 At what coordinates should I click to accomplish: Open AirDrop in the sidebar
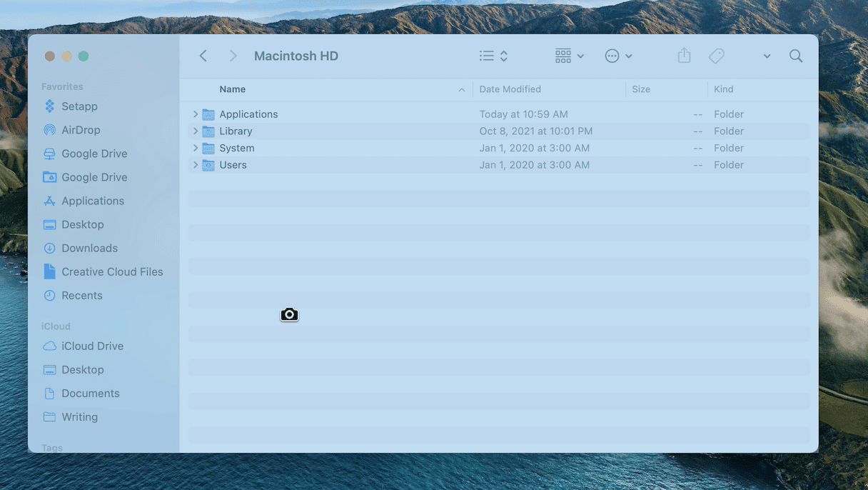(71, 130)
